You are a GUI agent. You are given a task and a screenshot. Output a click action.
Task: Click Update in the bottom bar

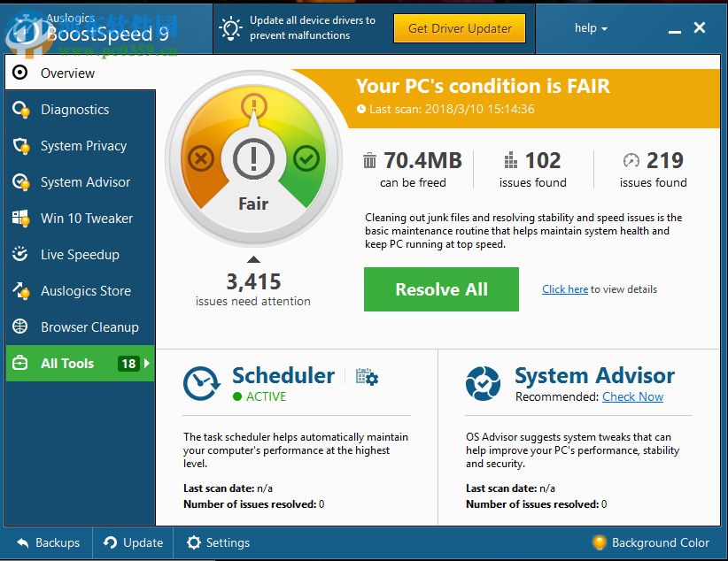[x=133, y=542]
